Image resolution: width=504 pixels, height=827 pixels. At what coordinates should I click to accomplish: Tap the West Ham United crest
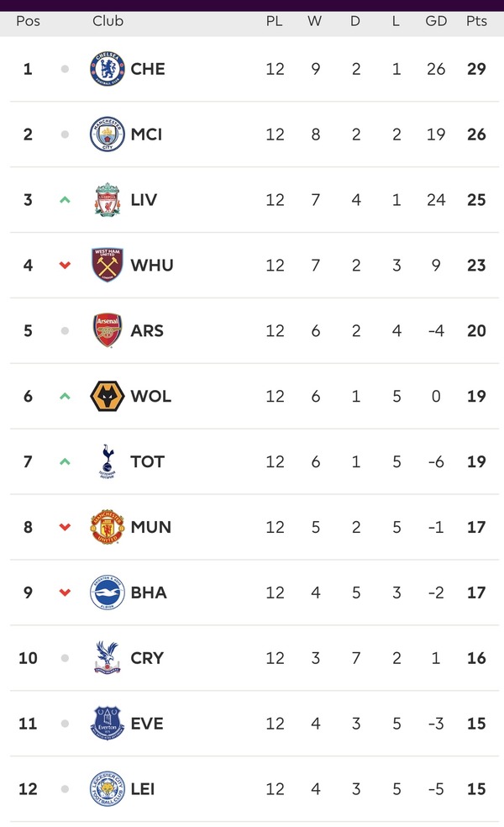coord(107,265)
